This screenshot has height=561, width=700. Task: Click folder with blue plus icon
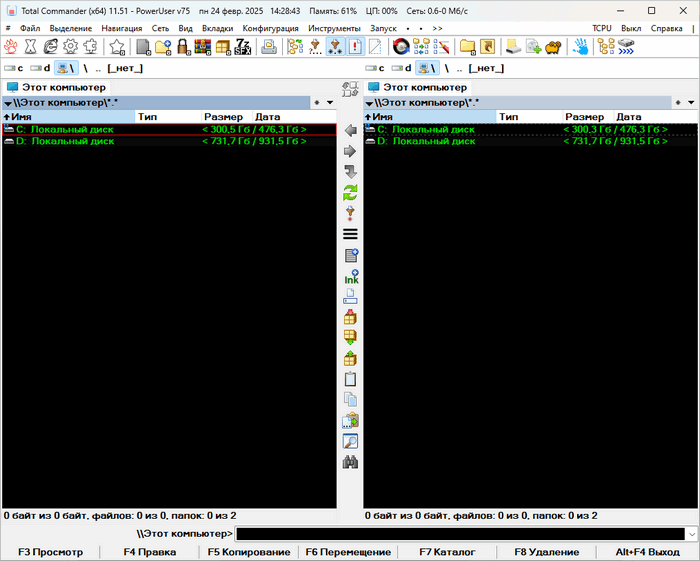[163, 46]
